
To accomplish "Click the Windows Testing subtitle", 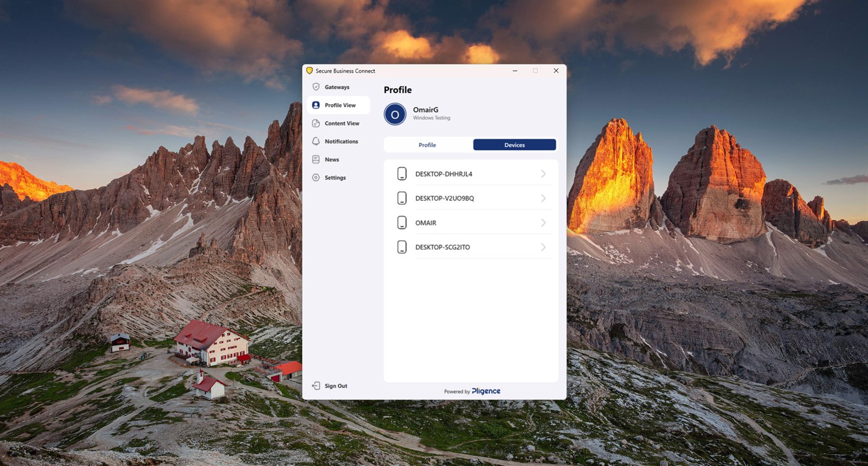I will pyautogui.click(x=432, y=118).
